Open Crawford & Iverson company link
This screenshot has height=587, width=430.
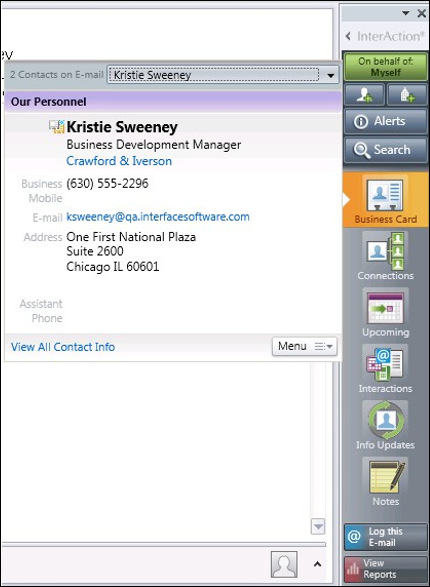pyautogui.click(x=119, y=161)
